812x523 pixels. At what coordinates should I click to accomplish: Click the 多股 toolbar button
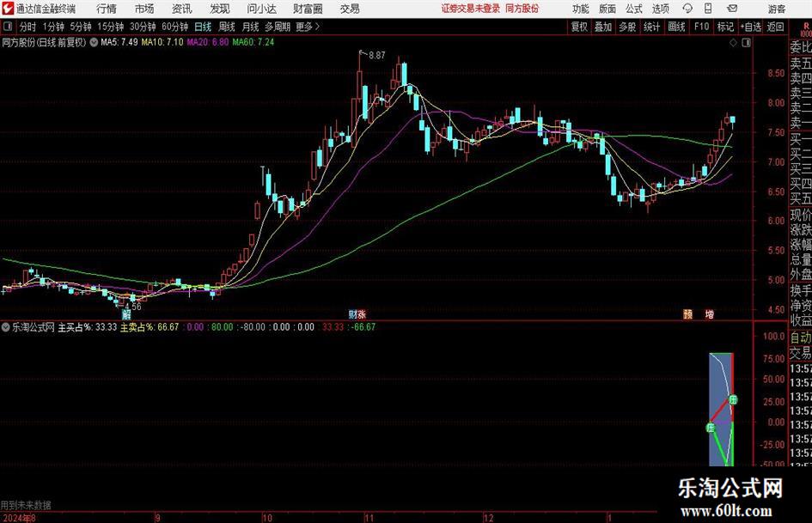point(627,27)
